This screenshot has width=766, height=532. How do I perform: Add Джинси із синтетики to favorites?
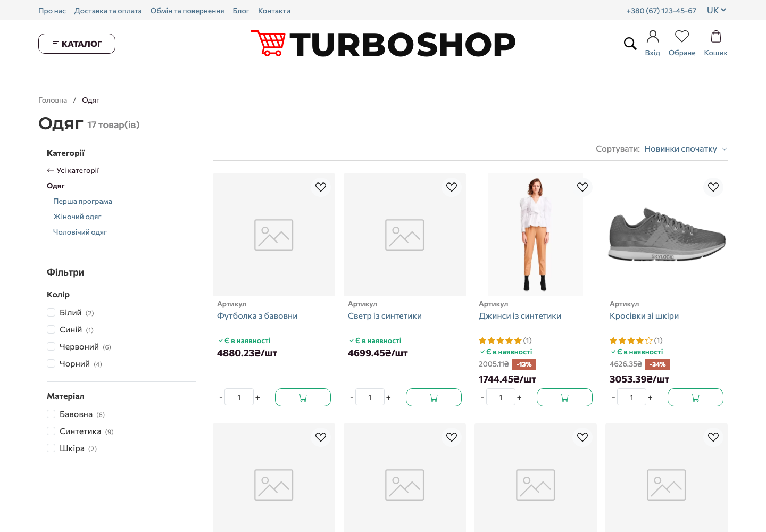(x=582, y=187)
